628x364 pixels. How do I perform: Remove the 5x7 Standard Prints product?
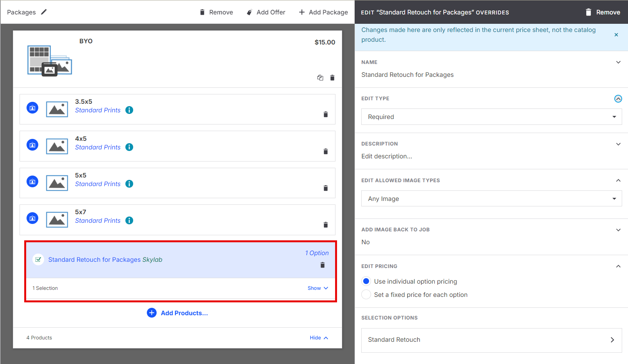click(x=325, y=225)
